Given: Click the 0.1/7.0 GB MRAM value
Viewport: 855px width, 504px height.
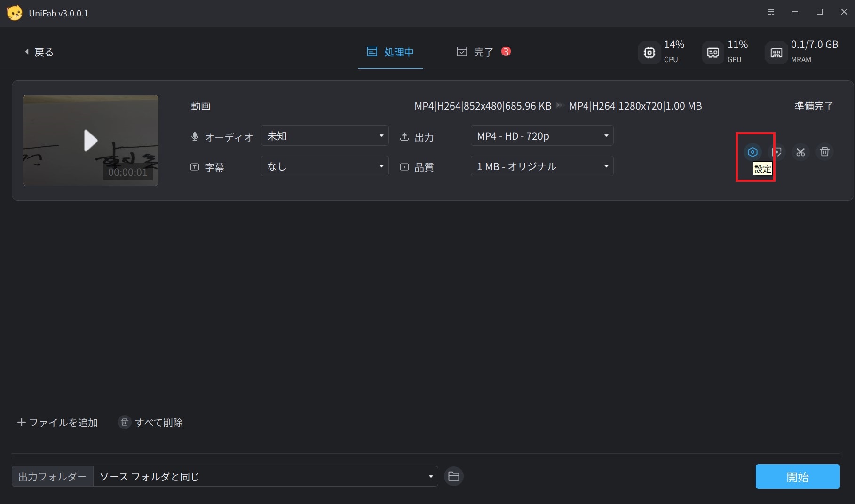Looking at the screenshot, I should coord(815,45).
